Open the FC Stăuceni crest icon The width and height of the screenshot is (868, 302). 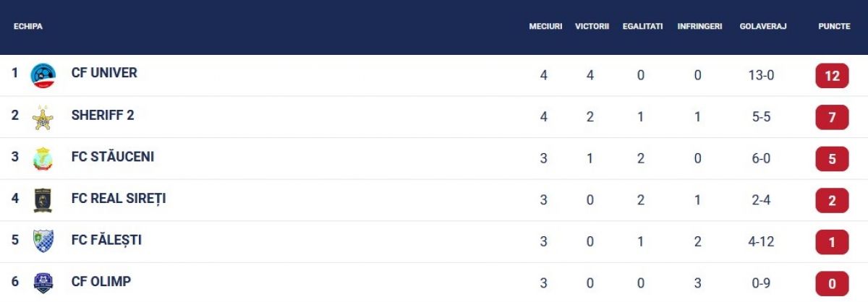[x=43, y=159]
